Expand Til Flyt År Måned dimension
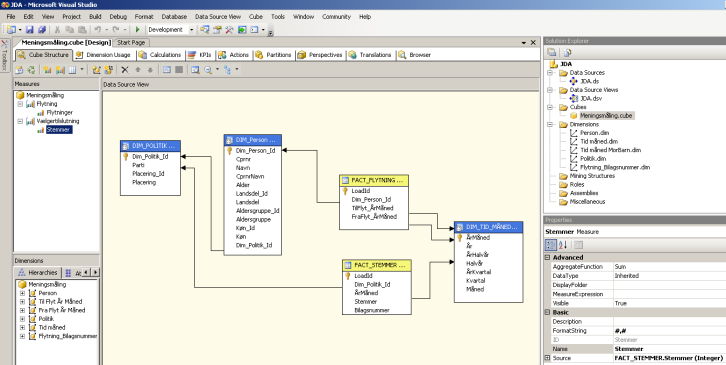Viewport: 726px width, 365px height. click(x=22, y=302)
